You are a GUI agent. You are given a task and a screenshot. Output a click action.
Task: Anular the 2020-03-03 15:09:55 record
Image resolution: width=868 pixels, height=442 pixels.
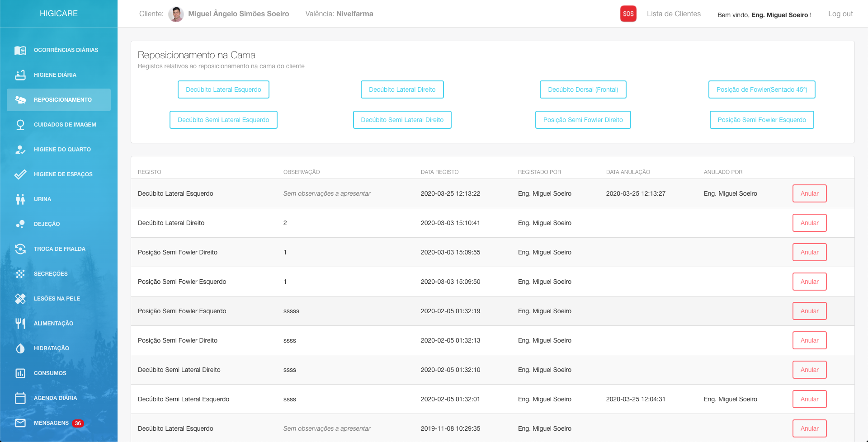[x=809, y=252]
